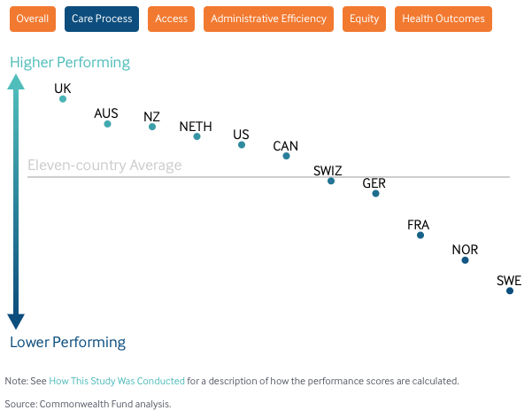Select the NETH data point
The height and width of the screenshot is (418, 532).
tap(197, 136)
